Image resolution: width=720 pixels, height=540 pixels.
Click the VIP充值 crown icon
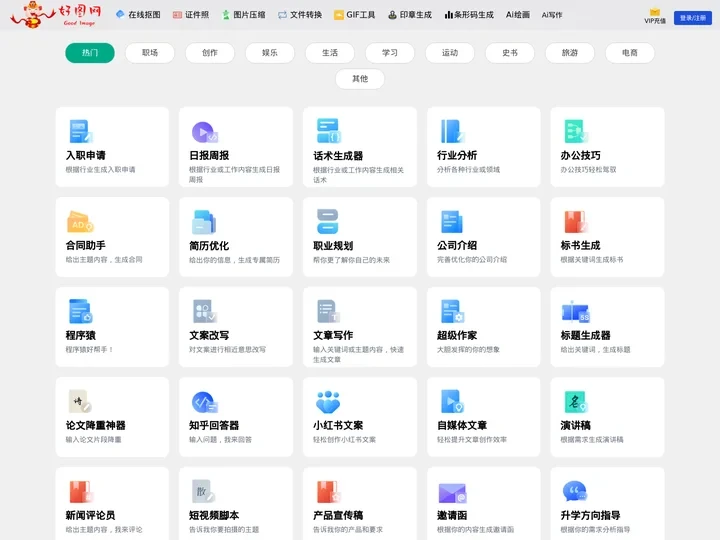coord(655,12)
